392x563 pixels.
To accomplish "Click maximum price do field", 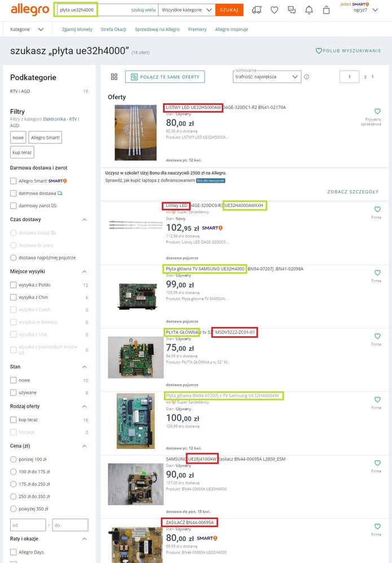I will coord(71,525).
